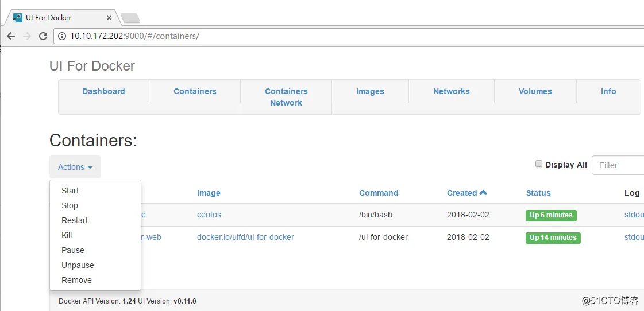
Task: Sort table by Command column header
Action: [379, 193]
